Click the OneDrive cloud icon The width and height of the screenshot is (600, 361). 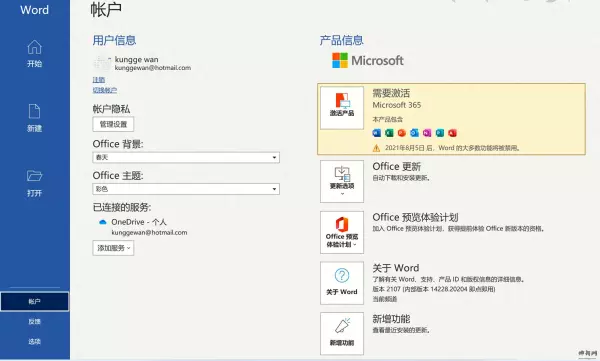click(x=103, y=222)
